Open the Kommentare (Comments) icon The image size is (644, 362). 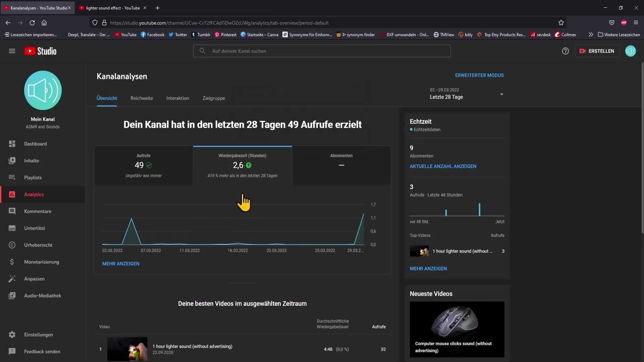pos(12,211)
